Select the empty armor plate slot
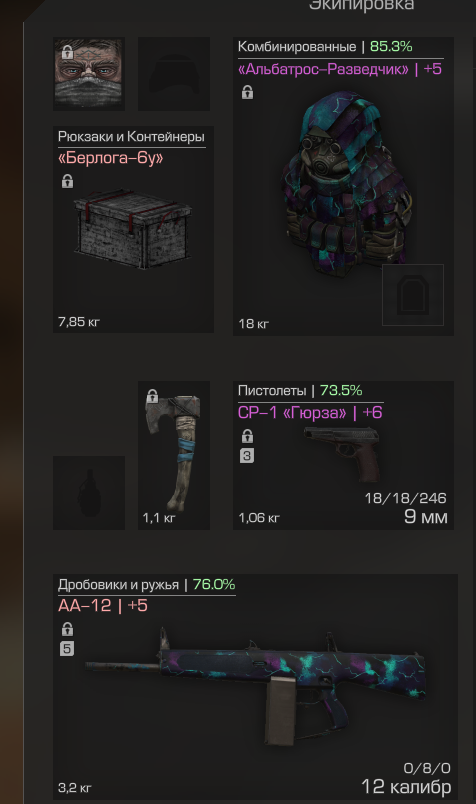Screen dimensions: 476x804 pyautogui.click(x=413, y=295)
